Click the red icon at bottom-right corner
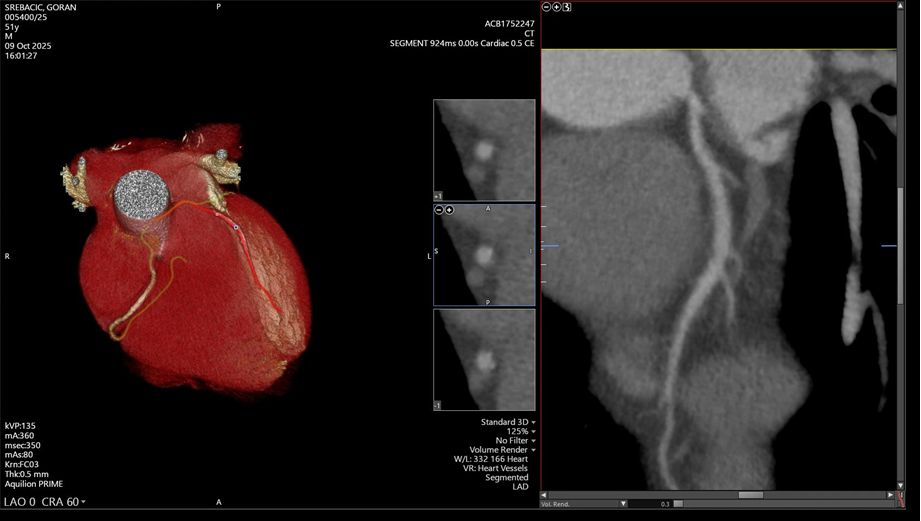Viewport: 921px width, 521px height. pyautogui.click(x=901, y=497)
